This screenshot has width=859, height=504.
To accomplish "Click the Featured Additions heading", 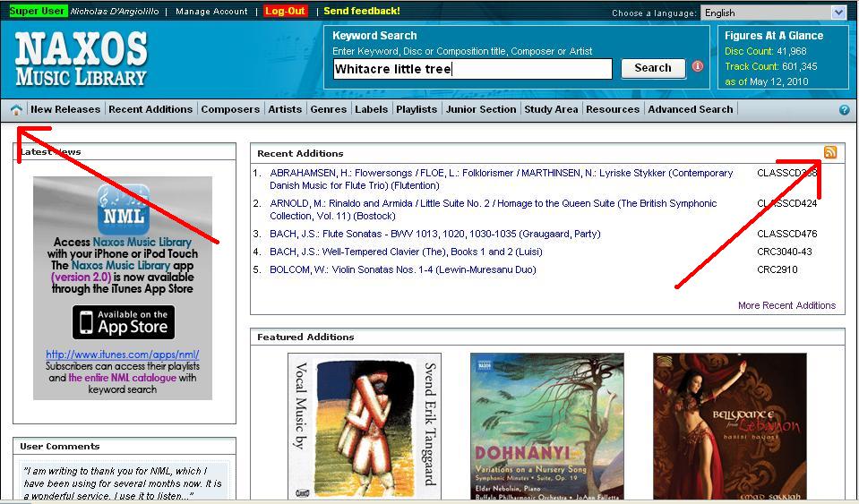I will [305, 337].
